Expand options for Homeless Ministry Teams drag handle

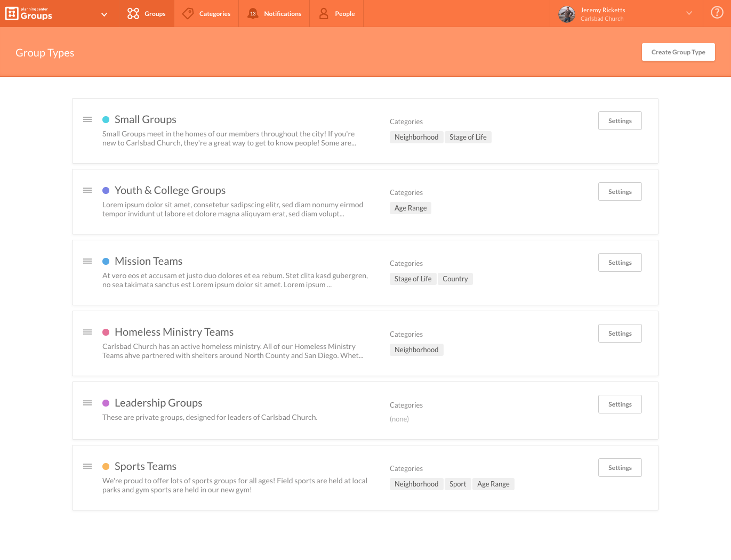click(87, 332)
